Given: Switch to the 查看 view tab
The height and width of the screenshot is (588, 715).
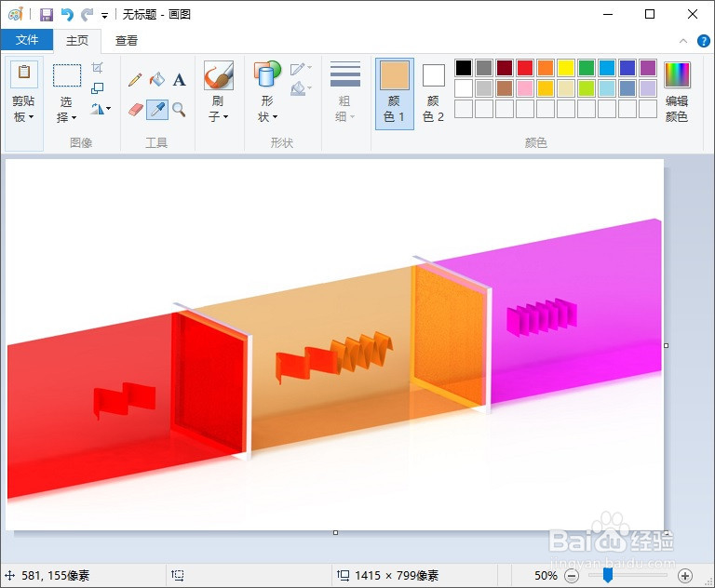Looking at the screenshot, I should [x=127, y=41].
